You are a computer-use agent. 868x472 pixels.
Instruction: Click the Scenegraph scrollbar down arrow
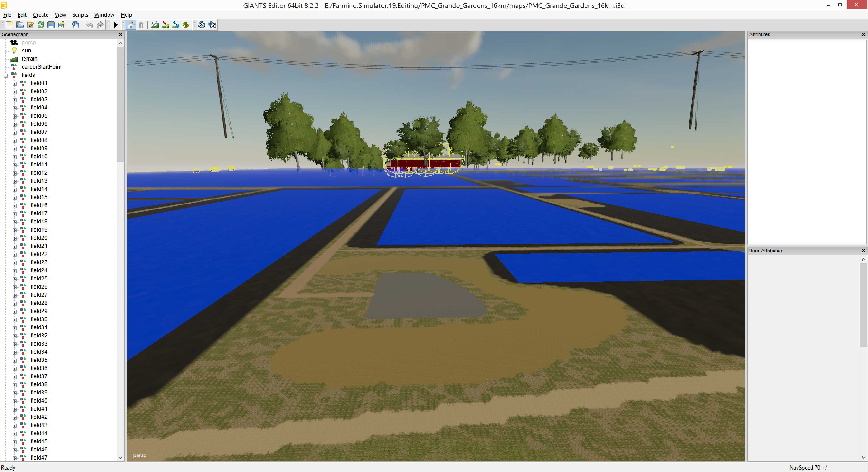tap(120, 458)
